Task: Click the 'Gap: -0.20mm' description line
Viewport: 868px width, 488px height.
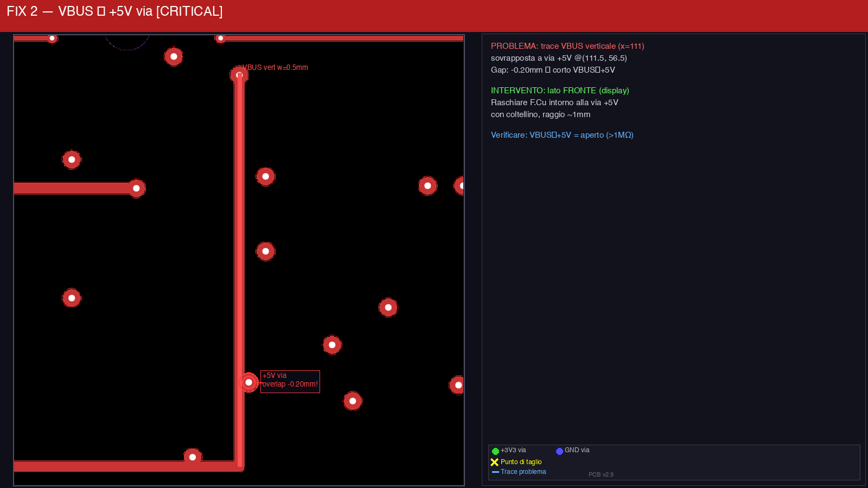Action: [x=553, y=70]
